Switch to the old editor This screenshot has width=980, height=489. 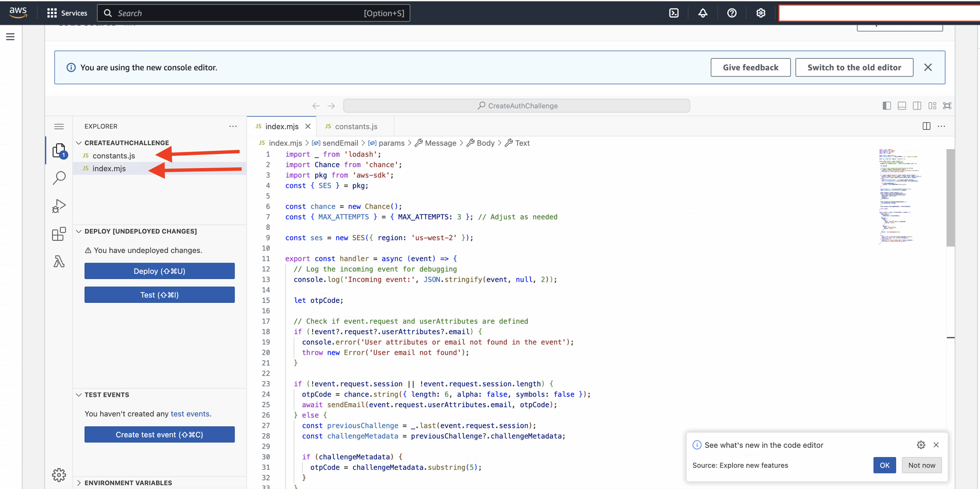pos(854,67)
